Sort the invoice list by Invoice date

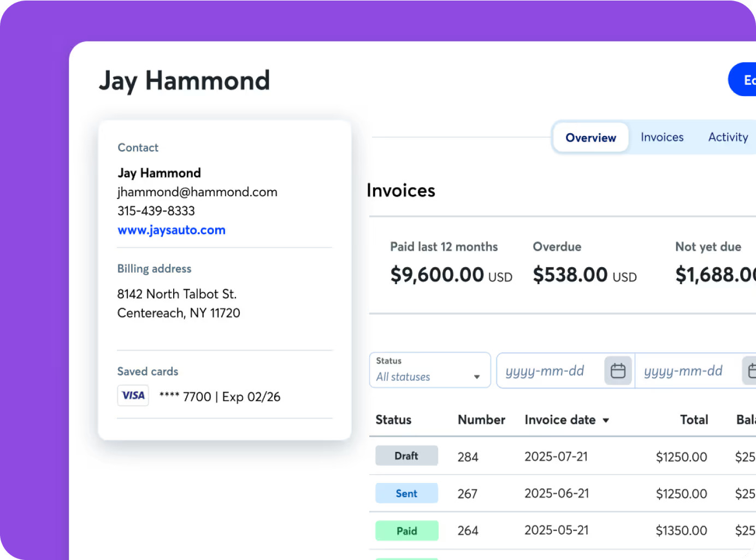coord(560,420)
